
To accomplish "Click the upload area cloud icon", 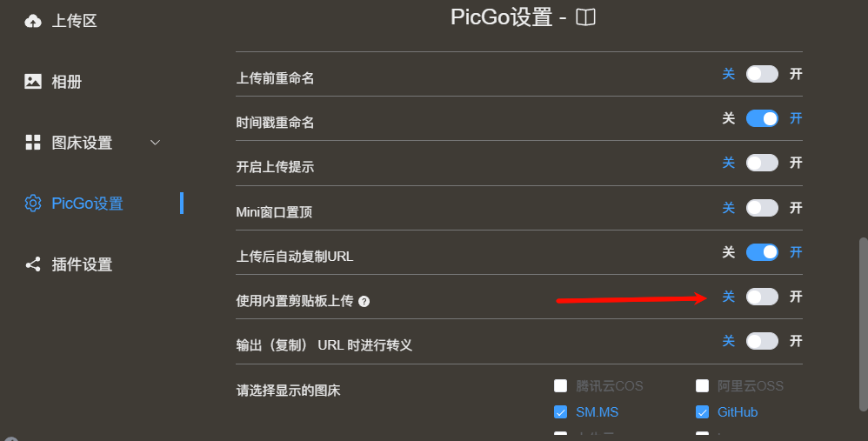I will (x=33, y=21).
